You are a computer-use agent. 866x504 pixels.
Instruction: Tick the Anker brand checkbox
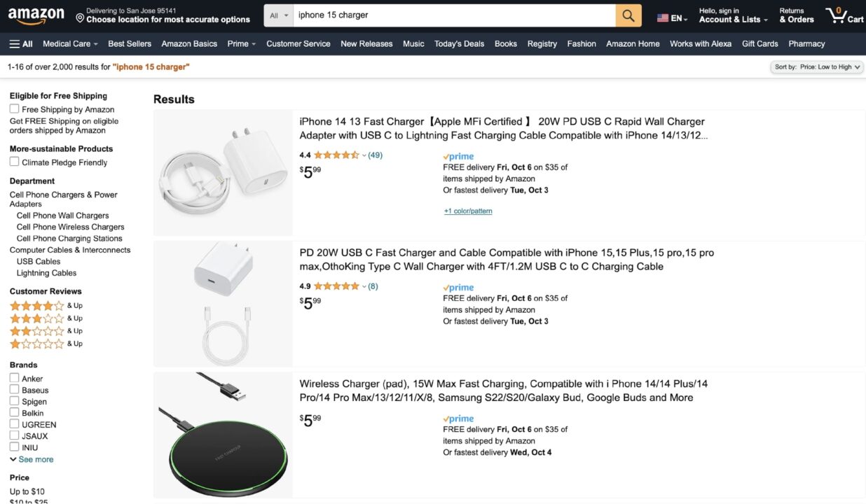tap(14, 378)
